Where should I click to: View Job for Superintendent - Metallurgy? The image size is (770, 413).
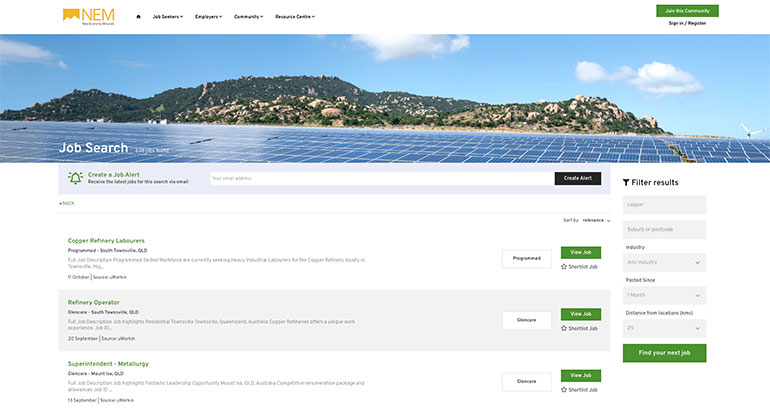(x=580, y=375)
